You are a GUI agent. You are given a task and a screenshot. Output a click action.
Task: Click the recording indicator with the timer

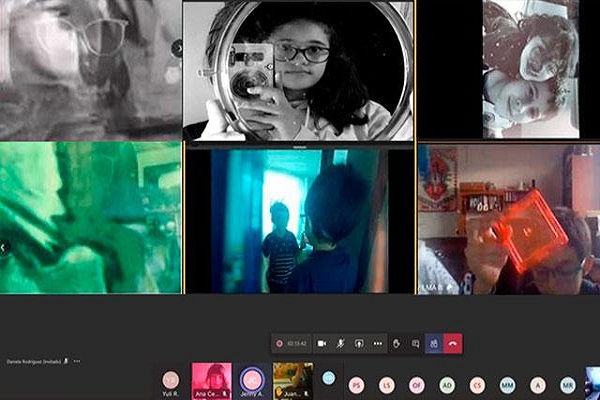[292, 343]
